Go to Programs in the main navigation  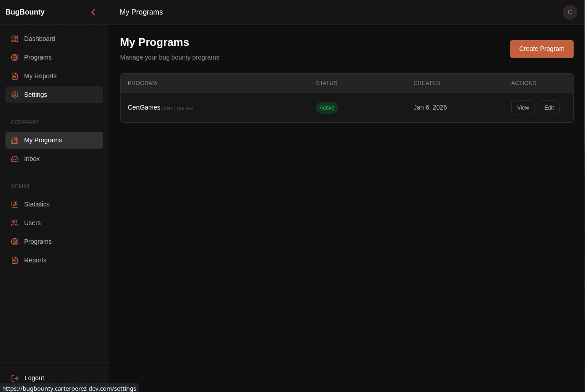point(54,58)
